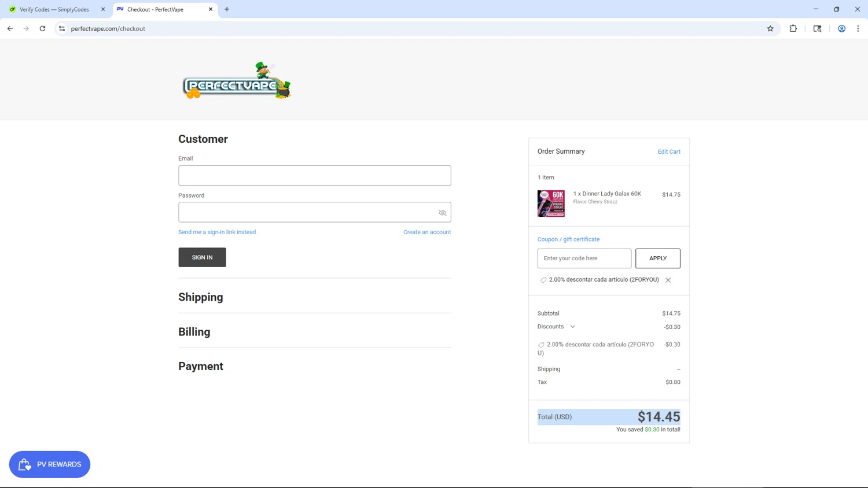
Task: Click Create an account link
Action: [x=427, y=232]
